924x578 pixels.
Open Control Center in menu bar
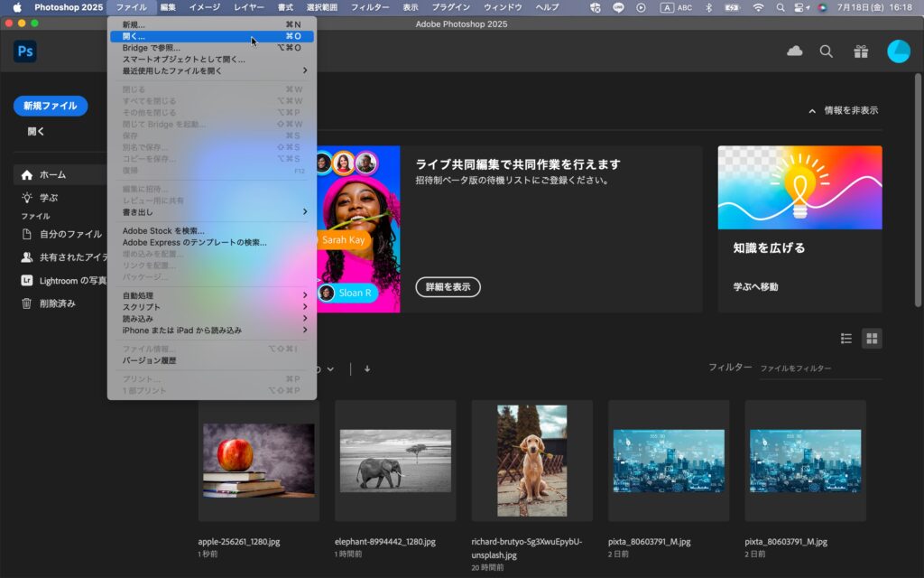point(801,7)
